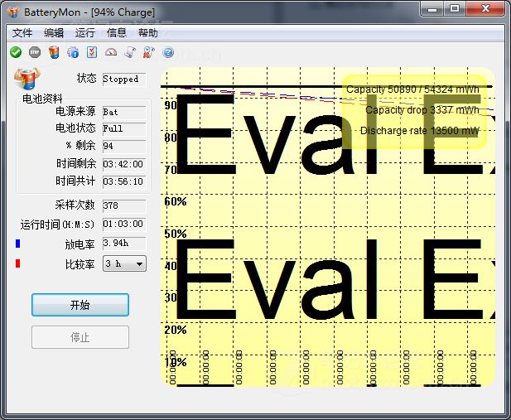Open the 文件 menu
The height and width of the screenshot is (420, 511).
(x=22, y=33)
